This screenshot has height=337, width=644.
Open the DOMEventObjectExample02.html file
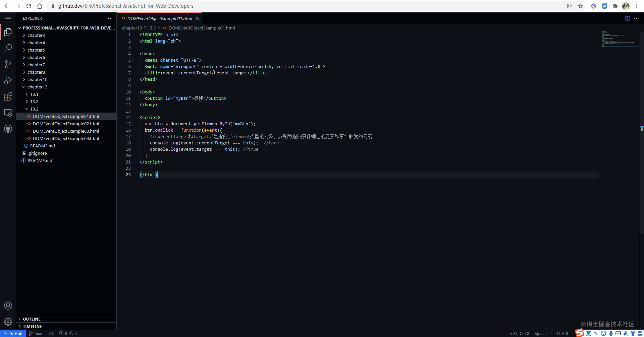pyautogui.click(x=66, y=124)
